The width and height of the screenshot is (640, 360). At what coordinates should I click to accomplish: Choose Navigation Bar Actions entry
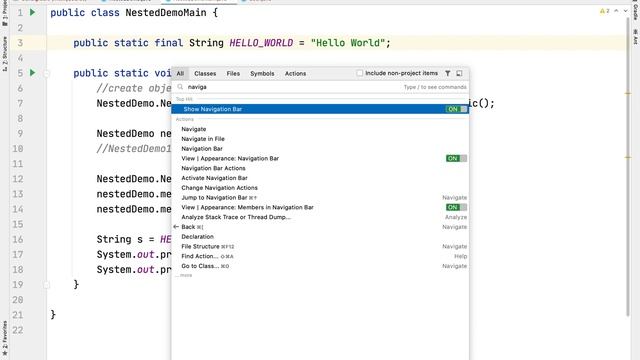320,168
